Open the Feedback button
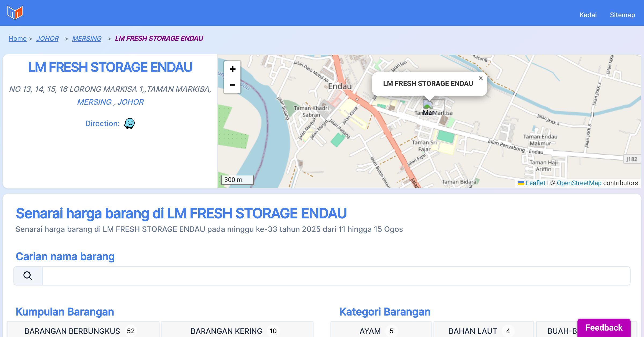The height and width of the screenshot is (337, 644). coord(604,327)
